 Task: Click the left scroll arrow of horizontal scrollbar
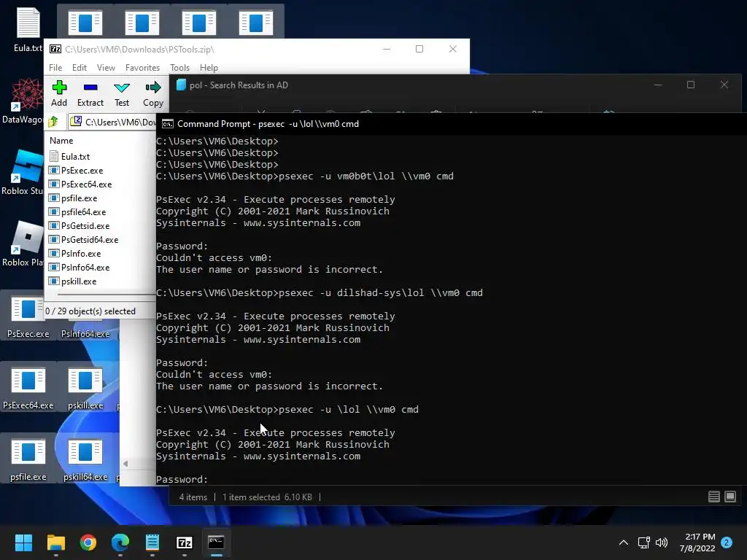(x=125, y=463)
